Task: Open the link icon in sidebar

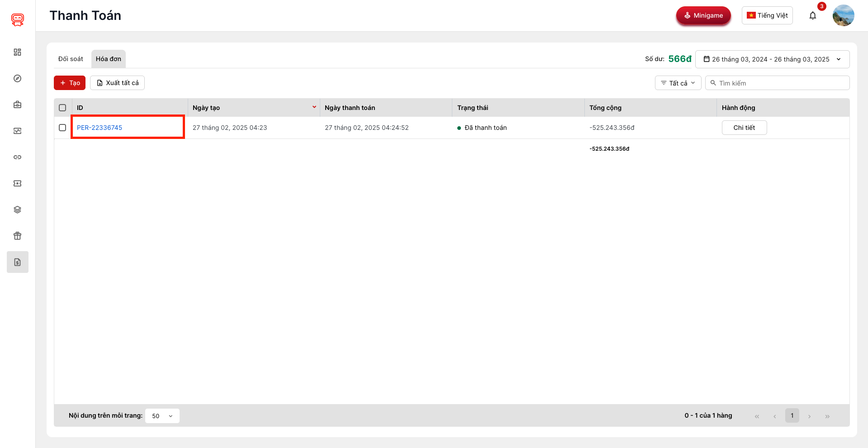Action: (18, 157)
